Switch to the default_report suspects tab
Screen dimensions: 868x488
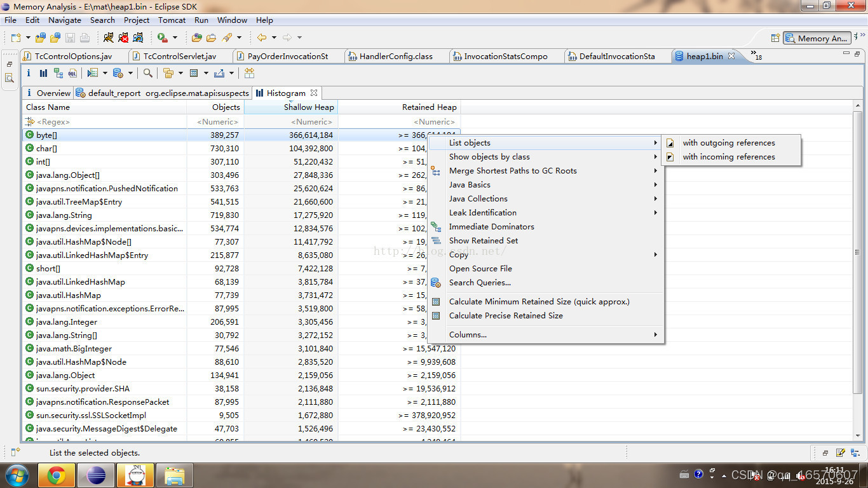163,93
